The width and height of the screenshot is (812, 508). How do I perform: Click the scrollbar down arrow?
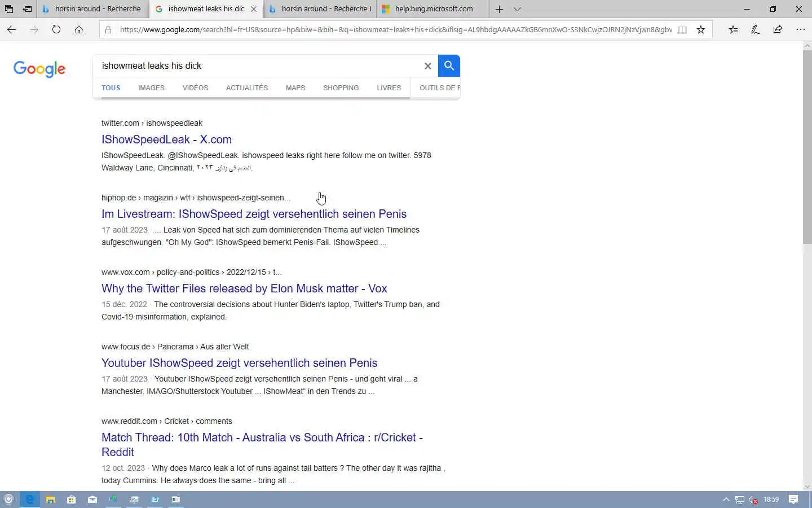click(x=807, y=486)
